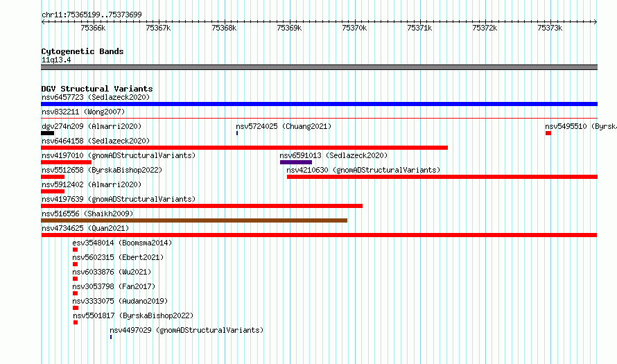Screen dimensions: 617x364
Task: Open nsv4497029 (gnomADStructuralVariants) label
Action: 186,330
